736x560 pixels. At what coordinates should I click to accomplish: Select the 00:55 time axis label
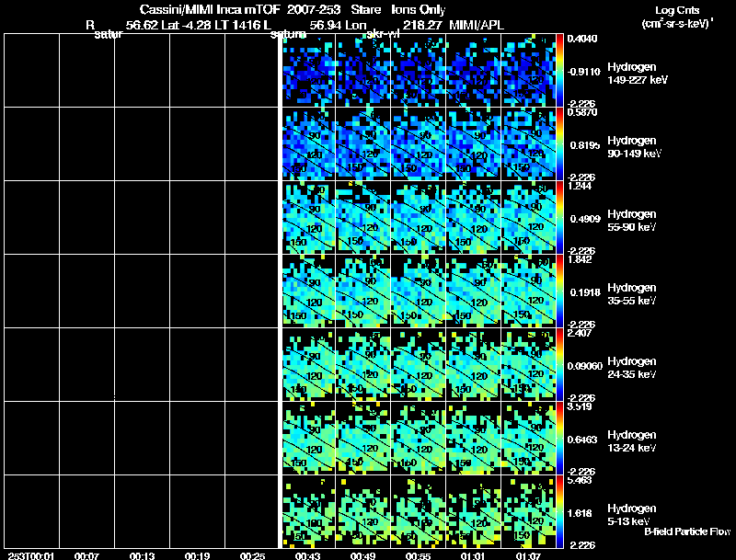[419, 555]
